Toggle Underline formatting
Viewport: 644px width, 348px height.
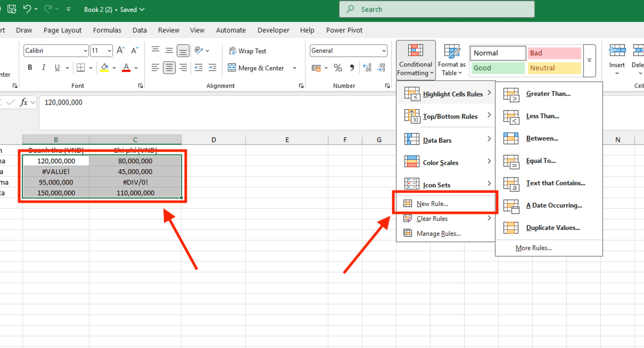click(56, 68)
